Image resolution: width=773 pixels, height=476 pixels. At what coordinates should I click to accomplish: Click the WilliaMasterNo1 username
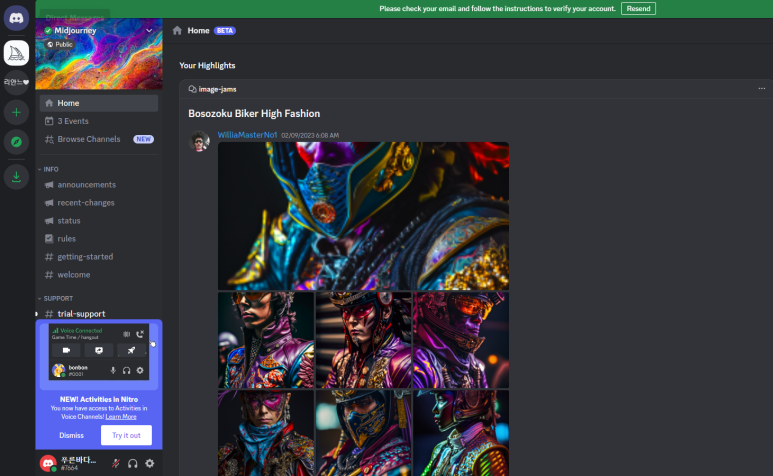(247, 135)
